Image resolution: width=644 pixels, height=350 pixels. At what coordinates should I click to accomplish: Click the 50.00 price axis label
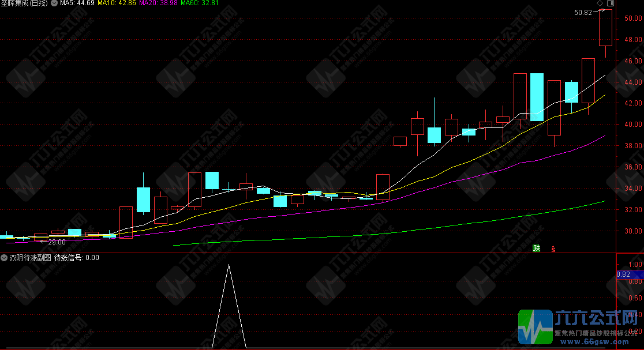[629, 18]
